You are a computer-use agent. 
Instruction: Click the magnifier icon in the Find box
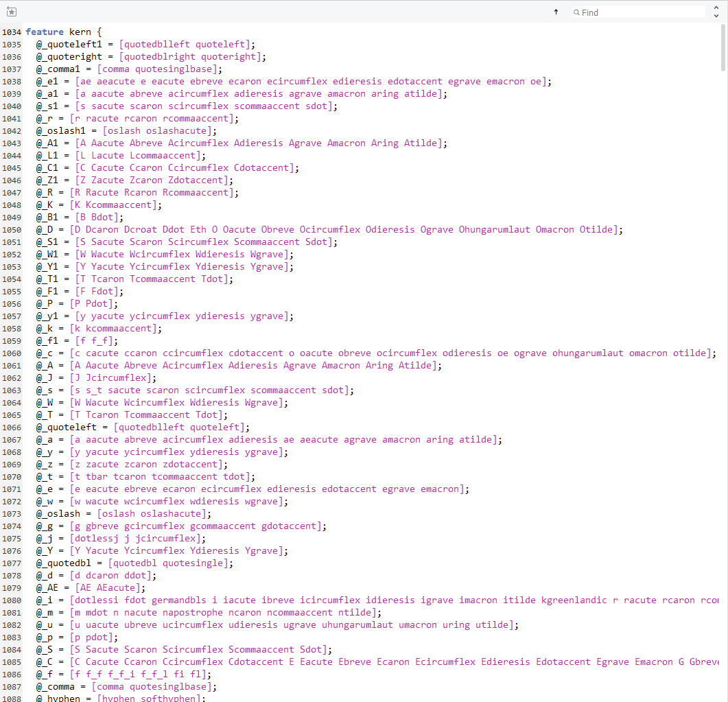pos(576,12)
